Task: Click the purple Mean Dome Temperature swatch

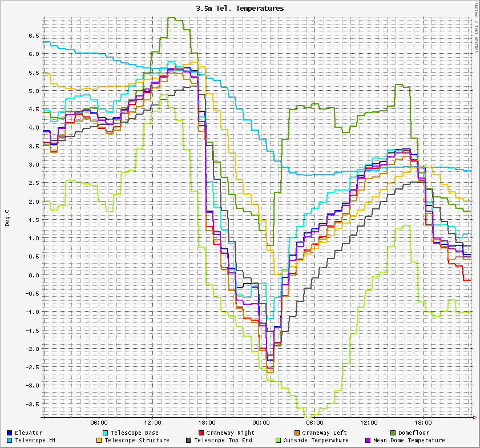Action: tap(368, 440)
